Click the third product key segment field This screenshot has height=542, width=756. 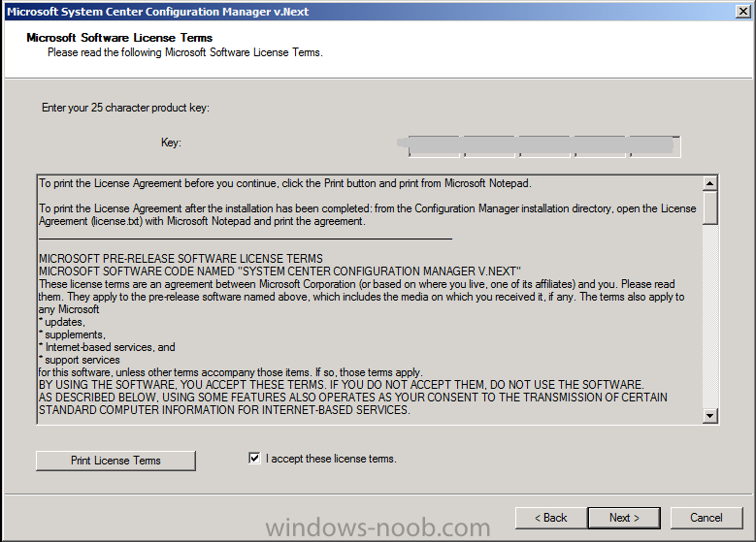pos(544,147)
